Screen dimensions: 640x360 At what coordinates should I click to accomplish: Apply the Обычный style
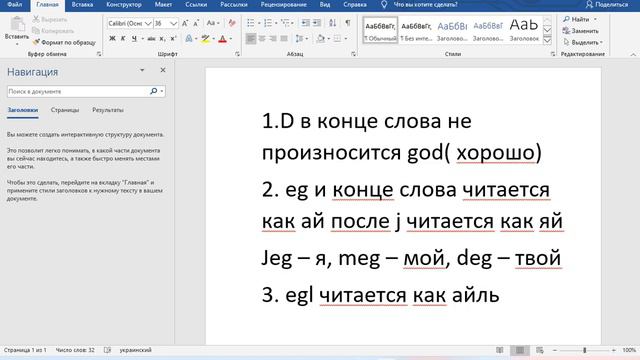(380, 30)
